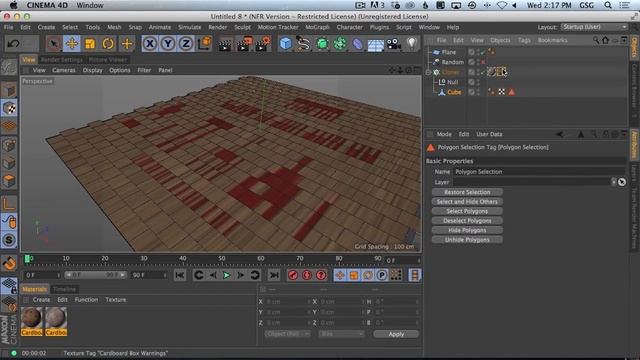This screenshot has height=360, width=640.
Task: Click the Apply coordinates button
Action: pyautogui.click(x=396, y=334)
